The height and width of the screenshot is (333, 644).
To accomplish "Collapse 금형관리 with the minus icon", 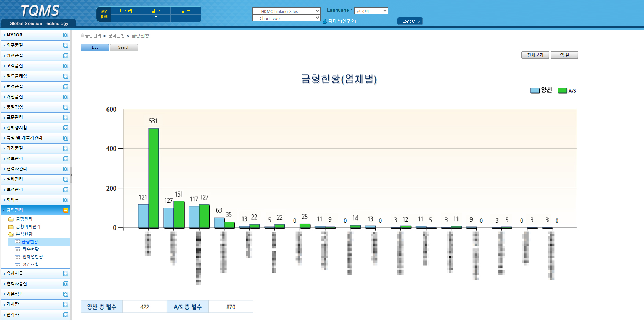I will pyautogui.click(x=66, y=210).
